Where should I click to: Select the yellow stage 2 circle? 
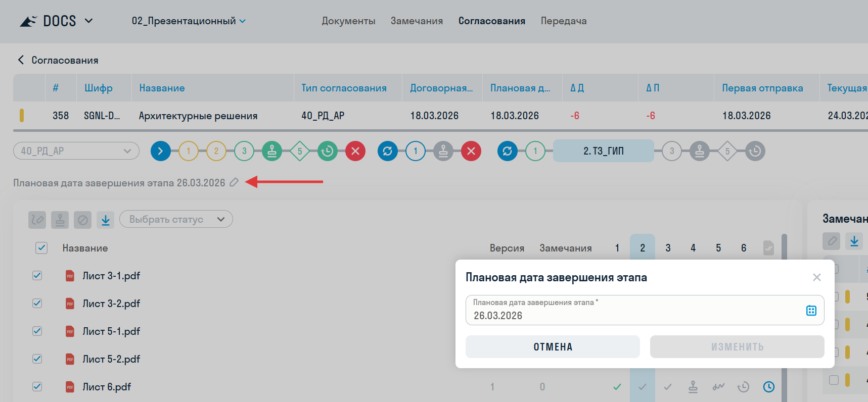coord(216,151)
